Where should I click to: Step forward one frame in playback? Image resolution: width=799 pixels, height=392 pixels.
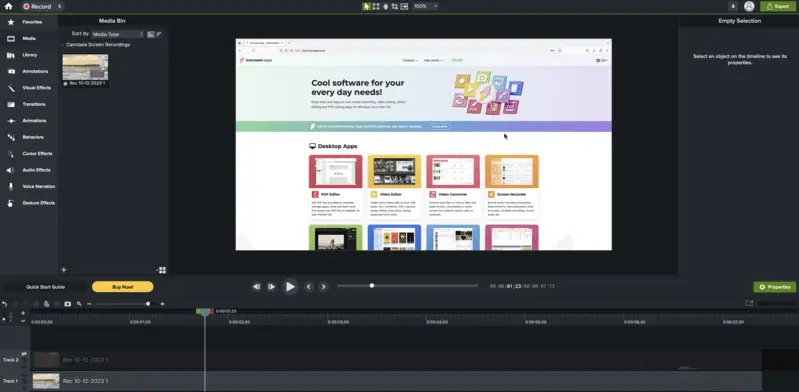click(272, 286)
